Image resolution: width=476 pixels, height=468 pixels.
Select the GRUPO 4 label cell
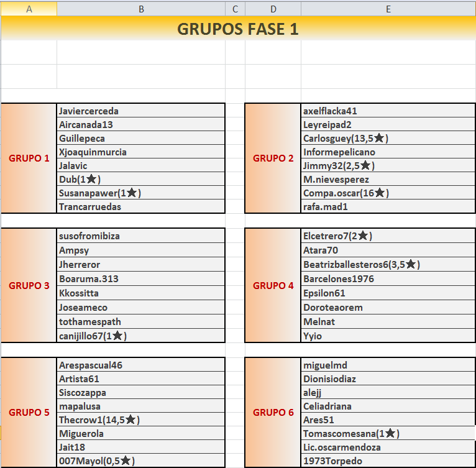[x=273, y=286]
